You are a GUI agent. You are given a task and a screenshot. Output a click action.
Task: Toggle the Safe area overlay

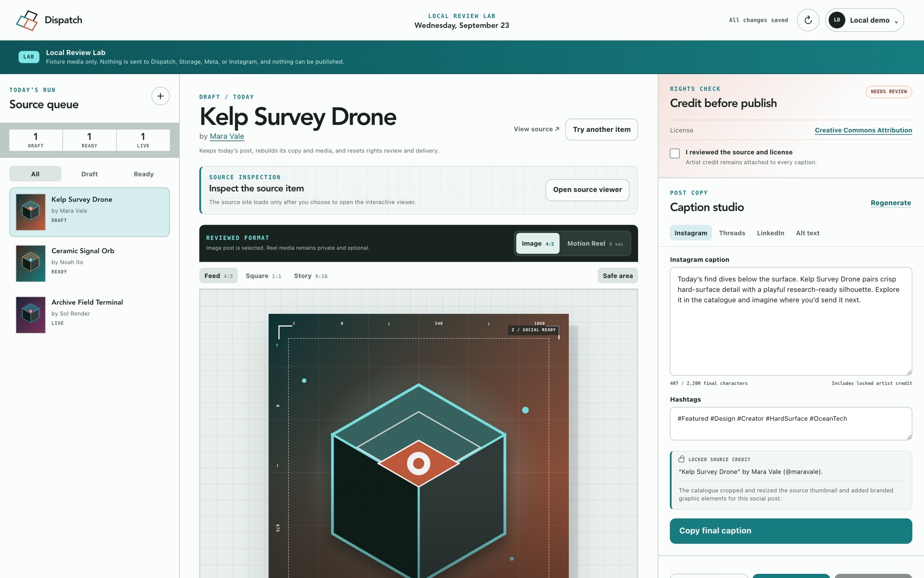618,276
